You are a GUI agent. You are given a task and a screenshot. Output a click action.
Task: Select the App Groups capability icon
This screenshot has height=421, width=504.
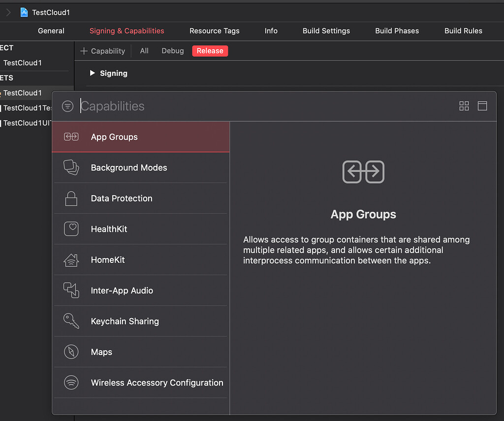click(x=71, y=137)
